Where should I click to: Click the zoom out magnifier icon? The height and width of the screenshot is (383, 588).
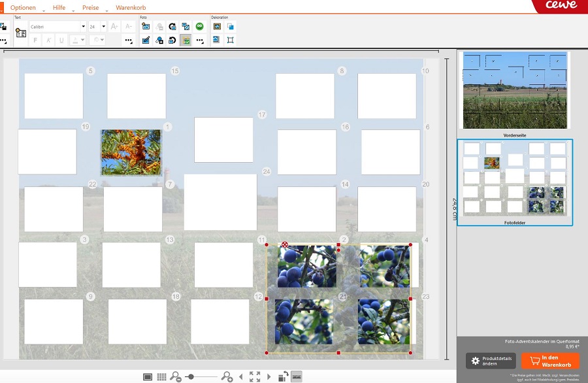[x=175, y=377]
